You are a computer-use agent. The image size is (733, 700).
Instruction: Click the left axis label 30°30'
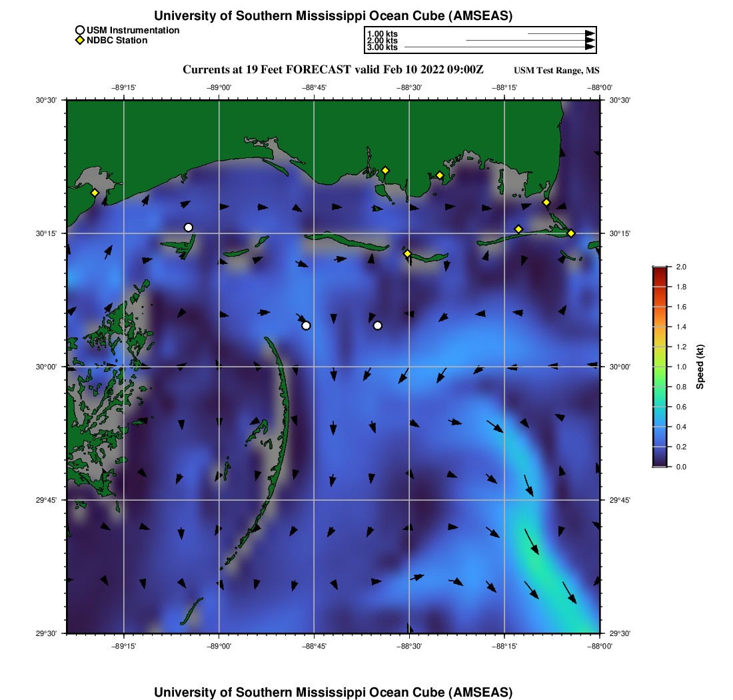(46, 100)
